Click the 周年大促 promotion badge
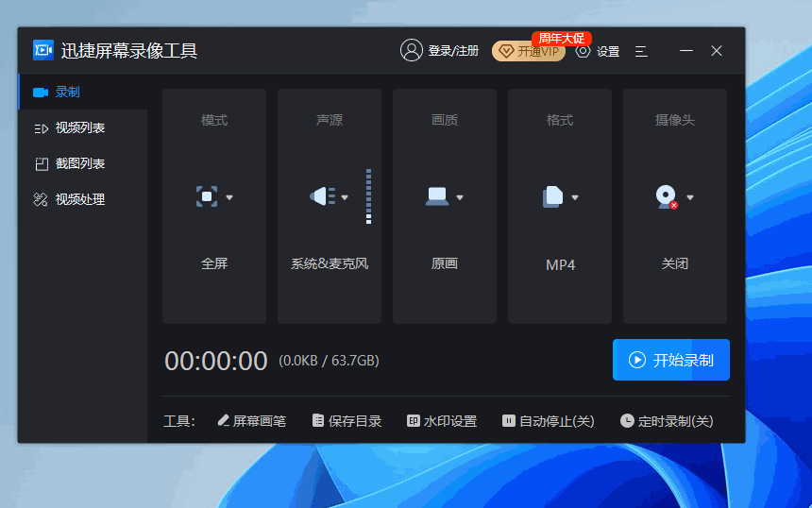Screen dimensions: 812x508 [x=562, y=38]
